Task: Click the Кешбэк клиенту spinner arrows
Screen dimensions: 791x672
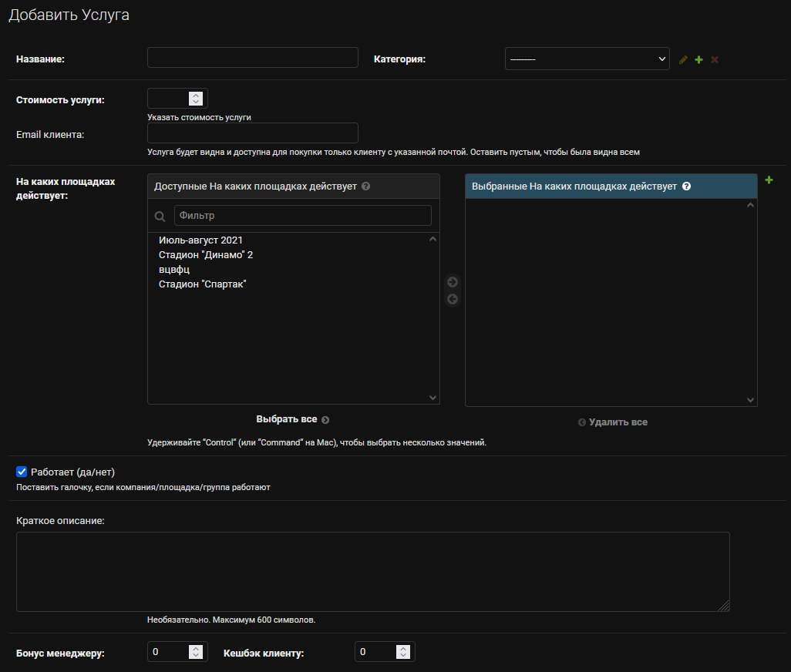Action: (403, 652)
